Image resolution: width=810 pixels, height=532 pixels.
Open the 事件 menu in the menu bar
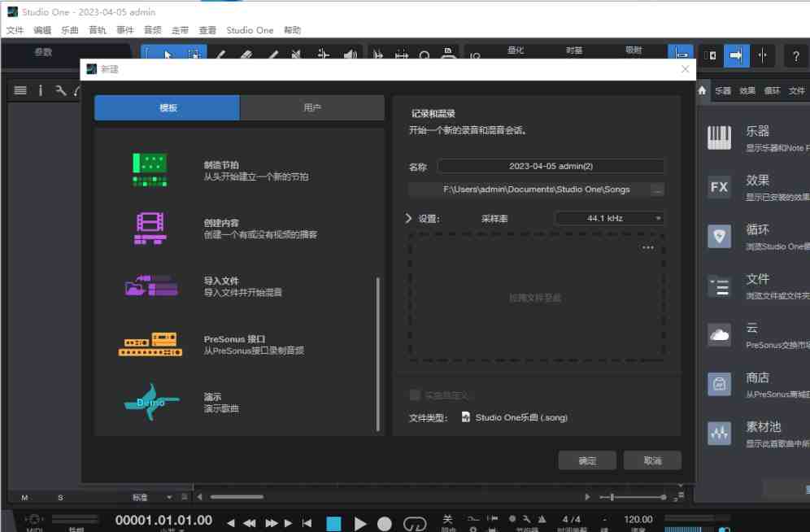point(124,29)
